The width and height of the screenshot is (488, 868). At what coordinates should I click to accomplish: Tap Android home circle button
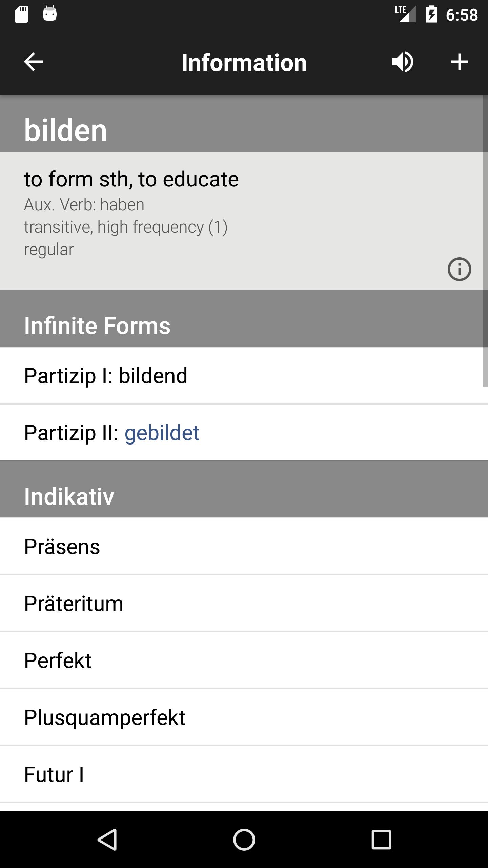coord(244,840)
